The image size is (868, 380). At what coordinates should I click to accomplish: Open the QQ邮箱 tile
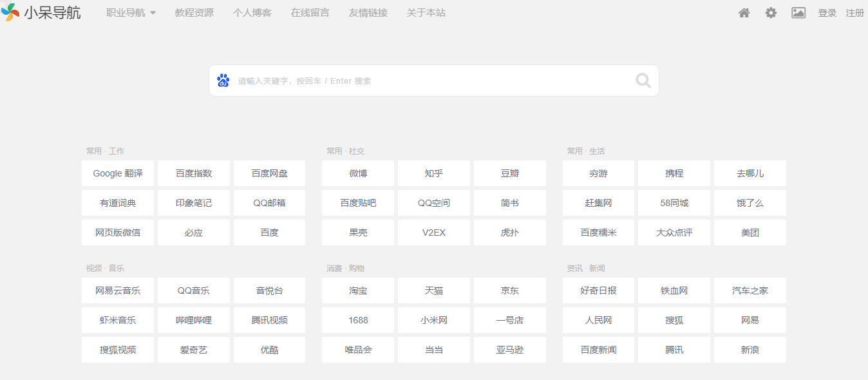point(270,203)
